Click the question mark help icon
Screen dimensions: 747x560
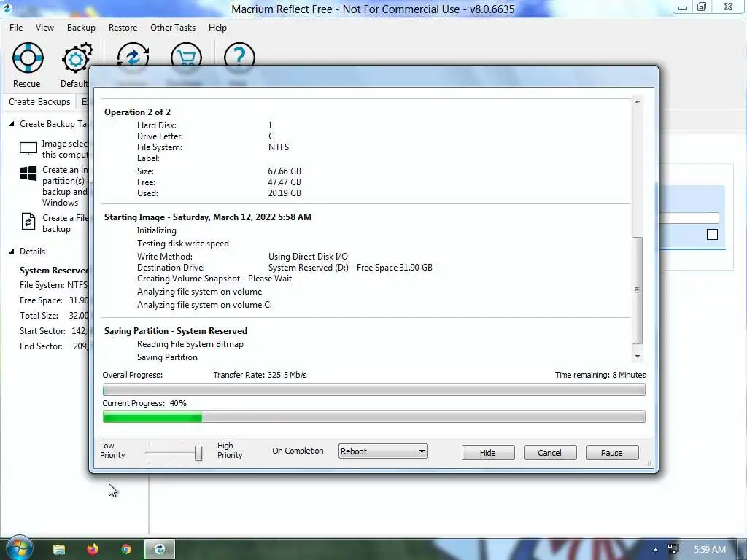click(x=239, y=56)
